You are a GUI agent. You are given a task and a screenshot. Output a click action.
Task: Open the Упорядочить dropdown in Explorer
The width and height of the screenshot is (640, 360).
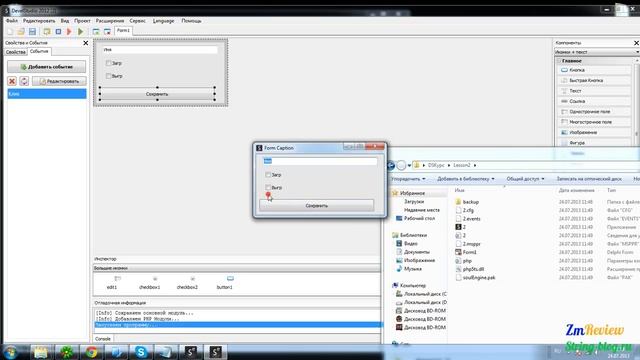[408, 179]
